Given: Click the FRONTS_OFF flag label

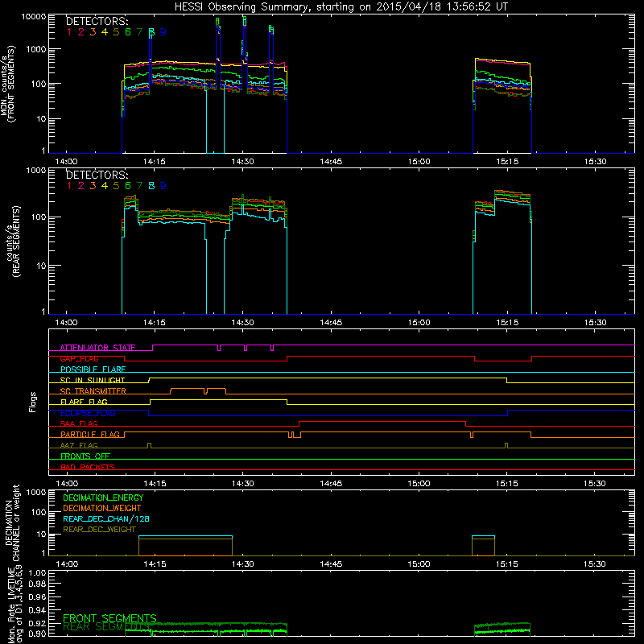Looking at the screenshot, I should (x=85, y=456).
